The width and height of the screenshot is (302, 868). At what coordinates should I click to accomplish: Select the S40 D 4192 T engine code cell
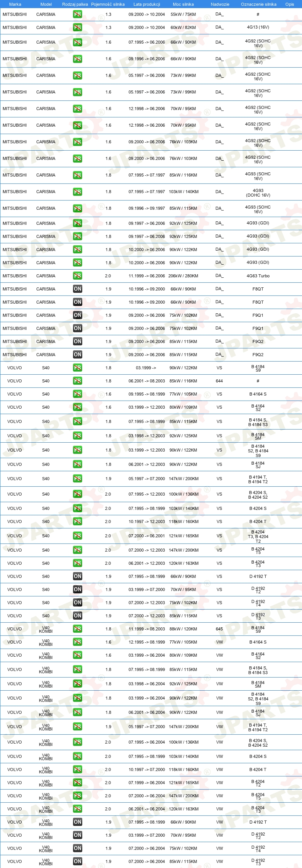point(258,576)
